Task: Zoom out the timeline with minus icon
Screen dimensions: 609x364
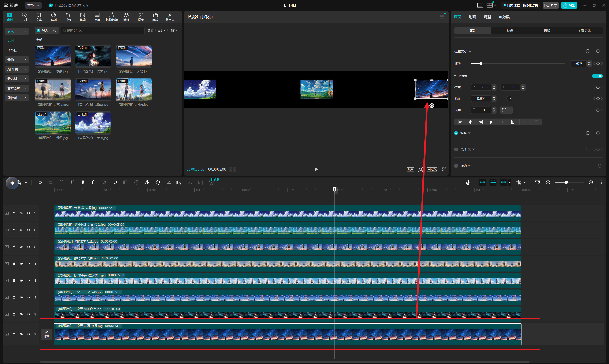Action: click(x=548, y=182)
